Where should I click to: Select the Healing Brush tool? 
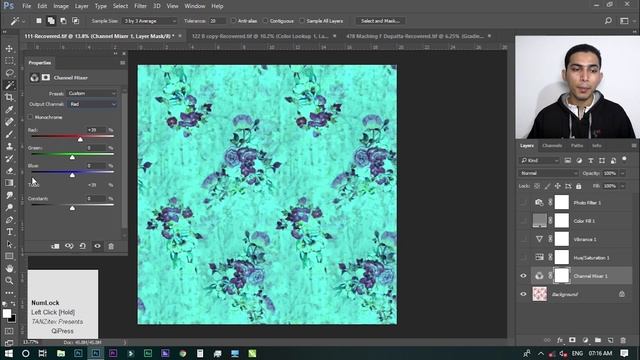[9, 122]
